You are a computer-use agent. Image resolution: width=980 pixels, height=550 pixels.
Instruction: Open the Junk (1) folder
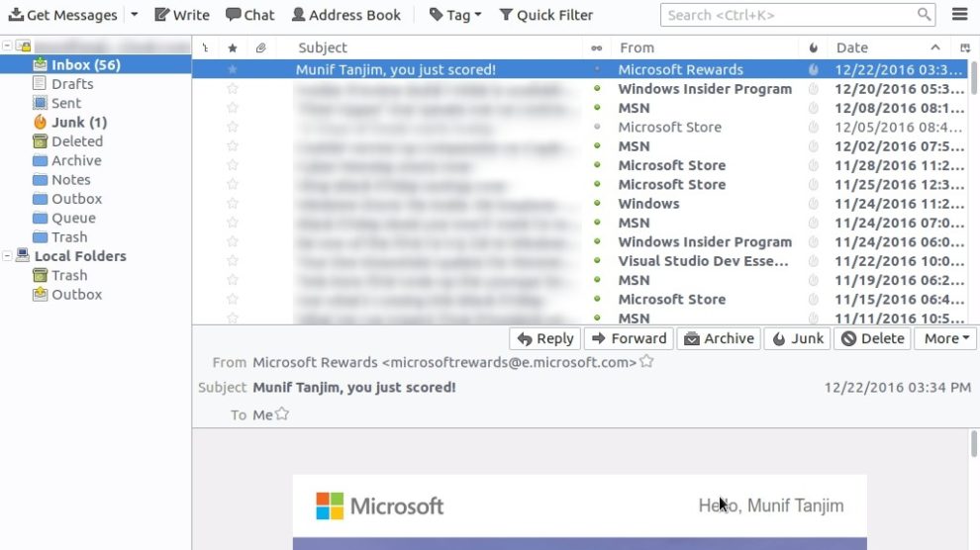[79, 123]
